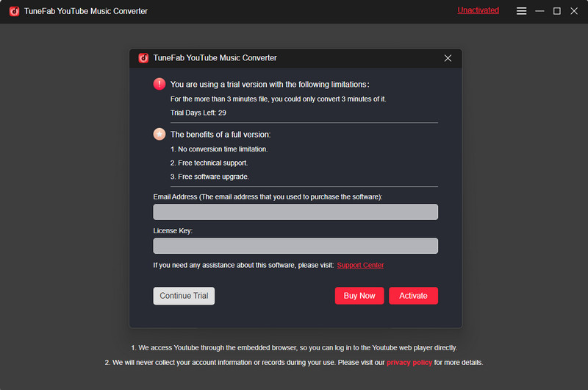Focus the Email Address input field
This screenshot has width=588, height=390.
295,212
